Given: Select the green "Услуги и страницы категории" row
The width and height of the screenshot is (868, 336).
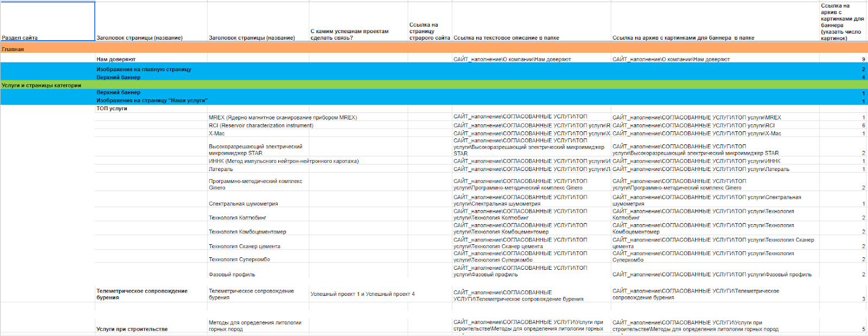Looking at the screenshot, I should (x=434, y=85).
